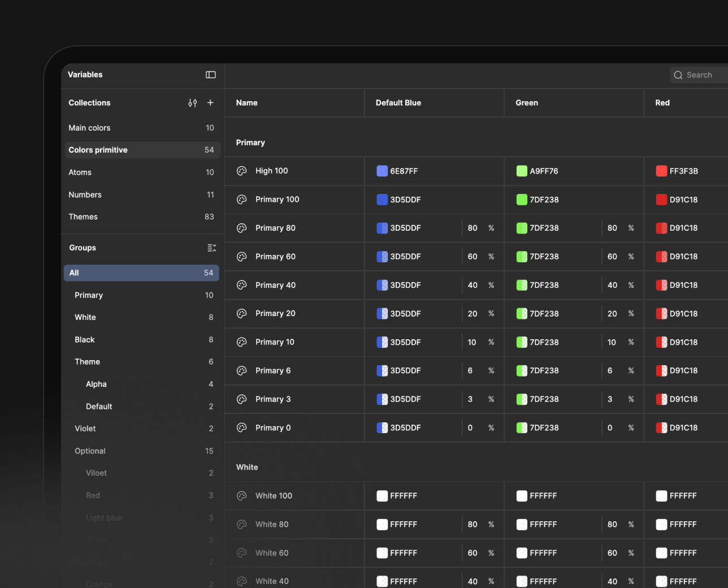The height and width of the screenshot is (588, 728).
Task: Click the palette icon for Primary 3
Action: [242, 399]
